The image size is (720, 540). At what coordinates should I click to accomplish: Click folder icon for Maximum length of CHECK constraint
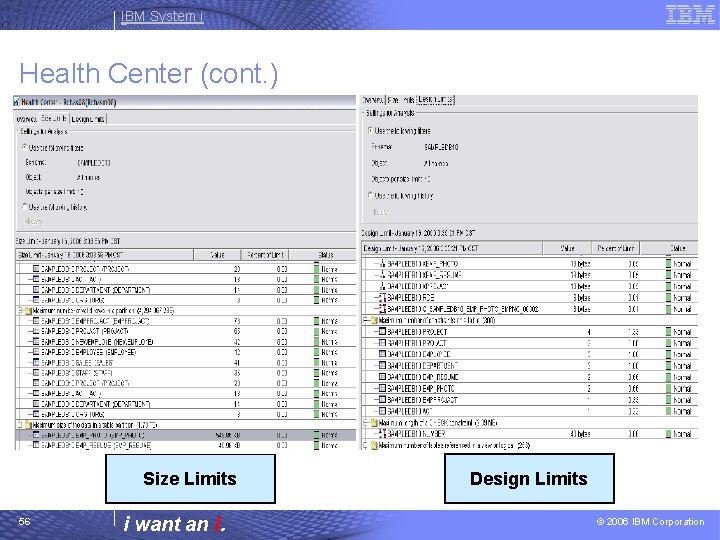tap(374, 422)
